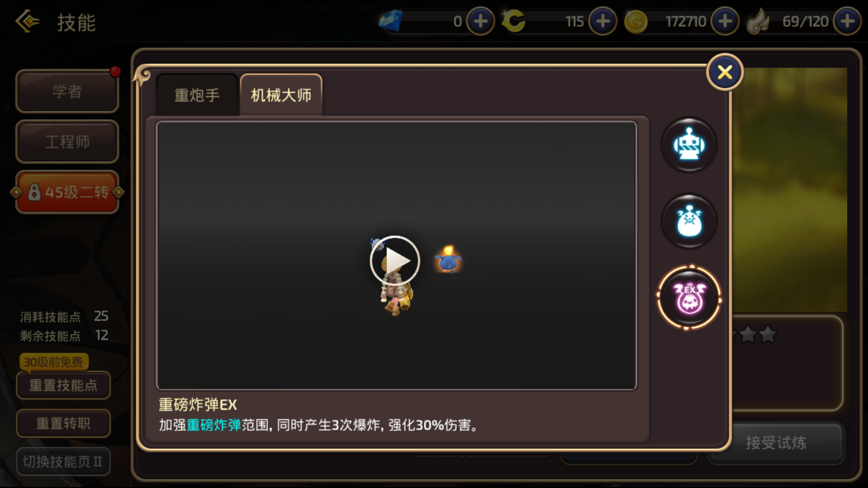
Task: Click the 接受试炼 button
Action: (x=776, y=443)
